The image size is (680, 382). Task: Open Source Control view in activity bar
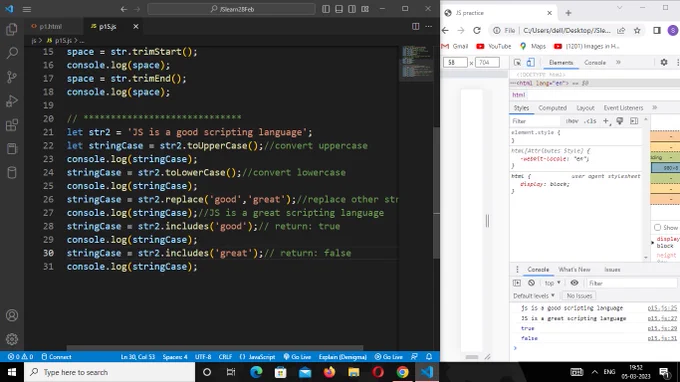(x=12, y=77)
